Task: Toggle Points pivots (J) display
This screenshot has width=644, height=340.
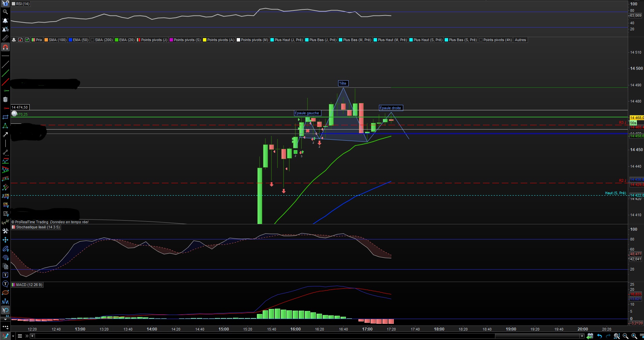Action: (139, 40)
